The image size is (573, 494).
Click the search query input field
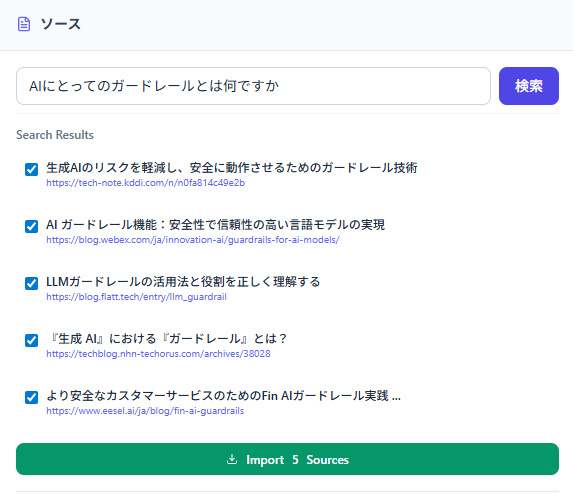point(253,86)
